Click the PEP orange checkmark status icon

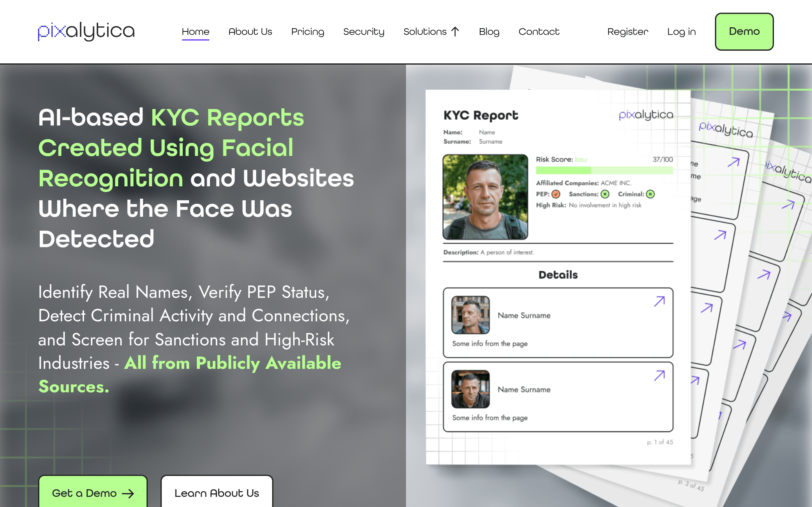[x=556, y=194]
